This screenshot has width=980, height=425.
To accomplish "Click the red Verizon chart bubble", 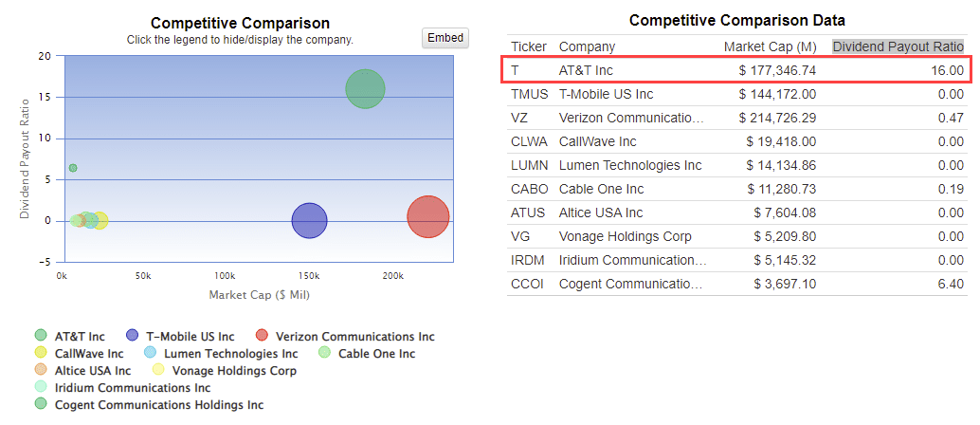I will click(x=427, y=217).
